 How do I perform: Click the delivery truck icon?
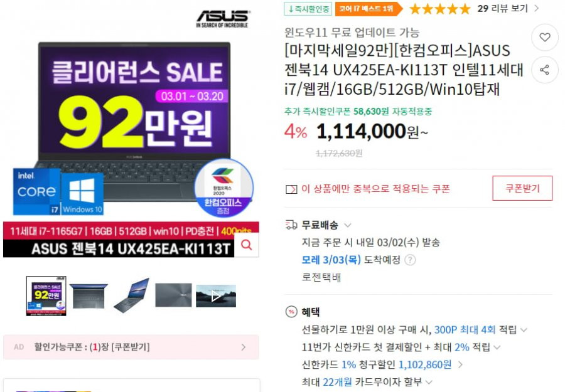pos(291,225)
